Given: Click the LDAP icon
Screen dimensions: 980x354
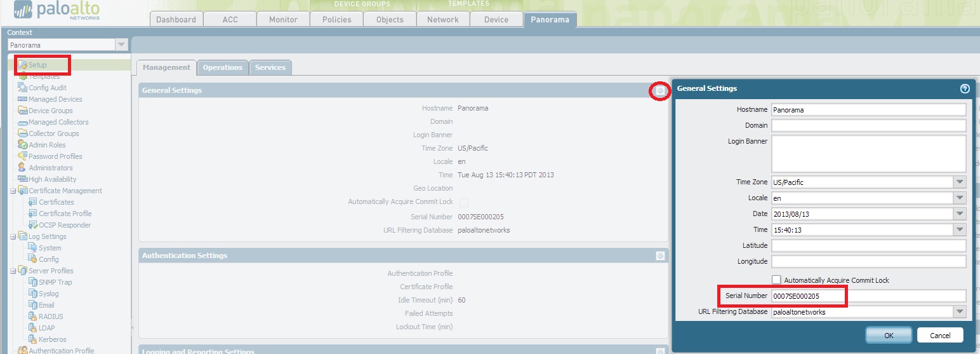Looking at the screenshot, I should [x=33, y=328].
